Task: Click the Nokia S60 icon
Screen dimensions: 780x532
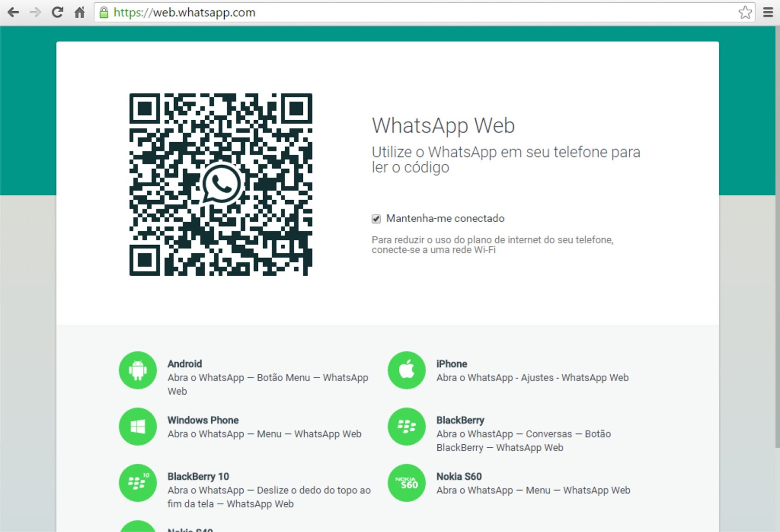Action: coord(406,483)
